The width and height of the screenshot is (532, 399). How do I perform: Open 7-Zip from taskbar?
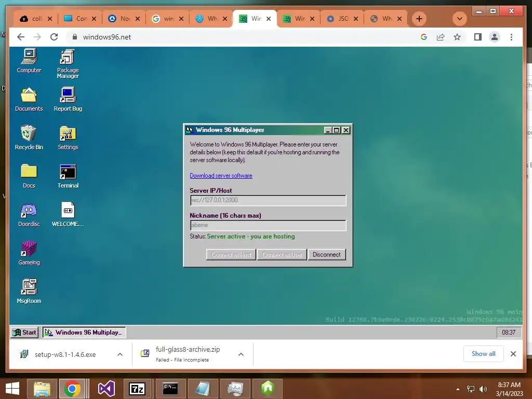tap(137, 389)
